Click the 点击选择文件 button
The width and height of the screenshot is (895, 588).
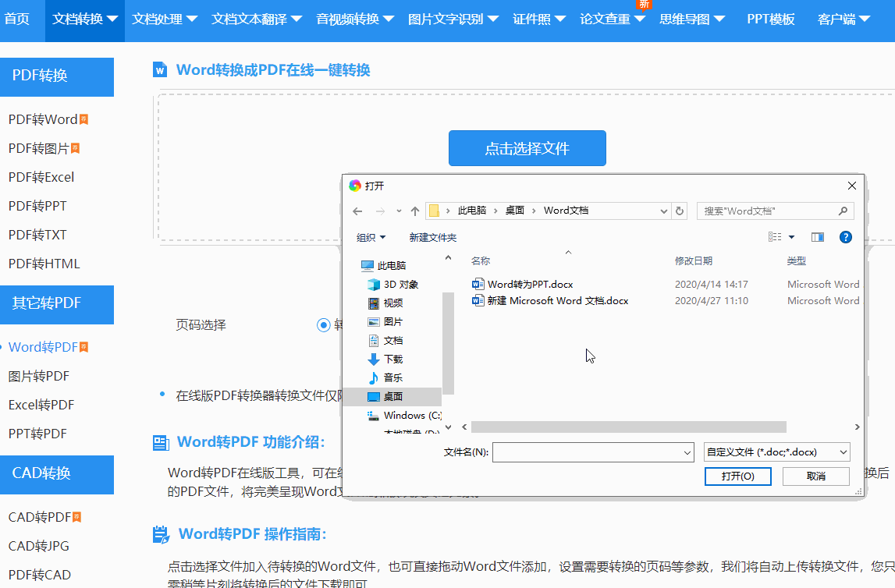pyautogui.click(x=527, y=148)
